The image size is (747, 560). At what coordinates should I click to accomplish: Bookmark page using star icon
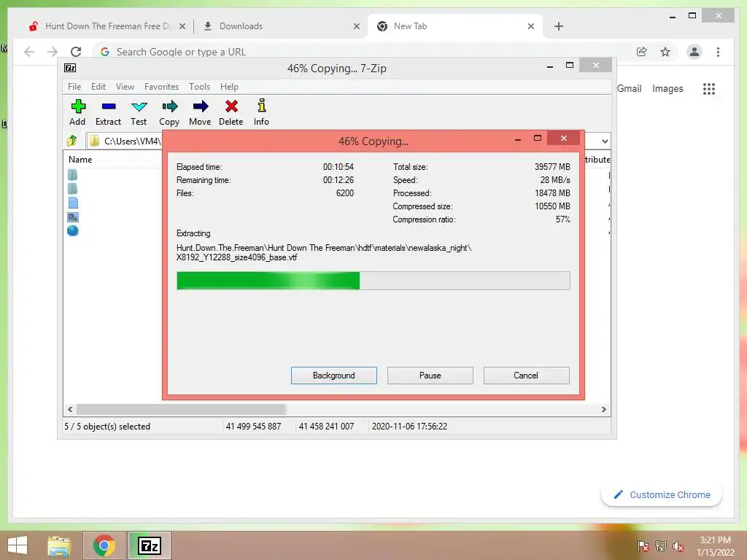(665, 52)
